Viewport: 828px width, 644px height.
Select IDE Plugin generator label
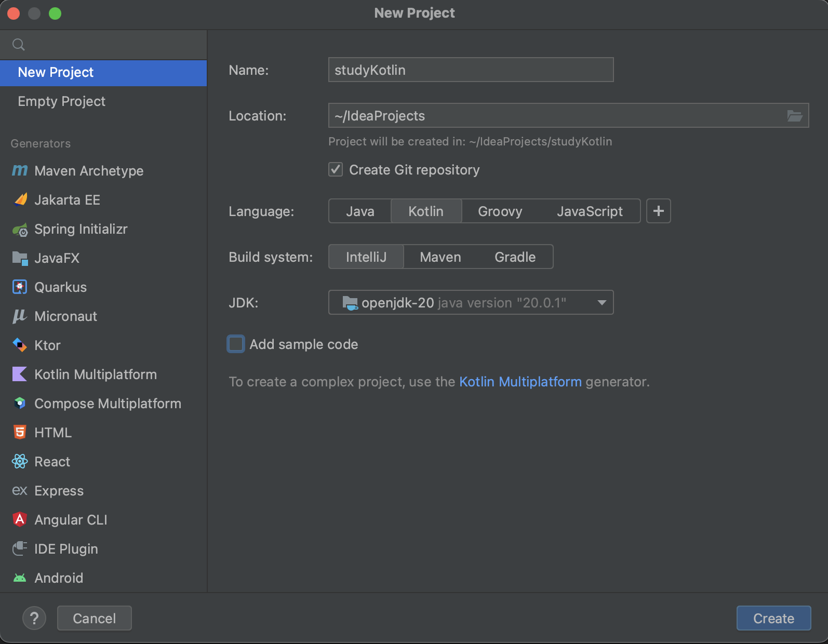66,549
